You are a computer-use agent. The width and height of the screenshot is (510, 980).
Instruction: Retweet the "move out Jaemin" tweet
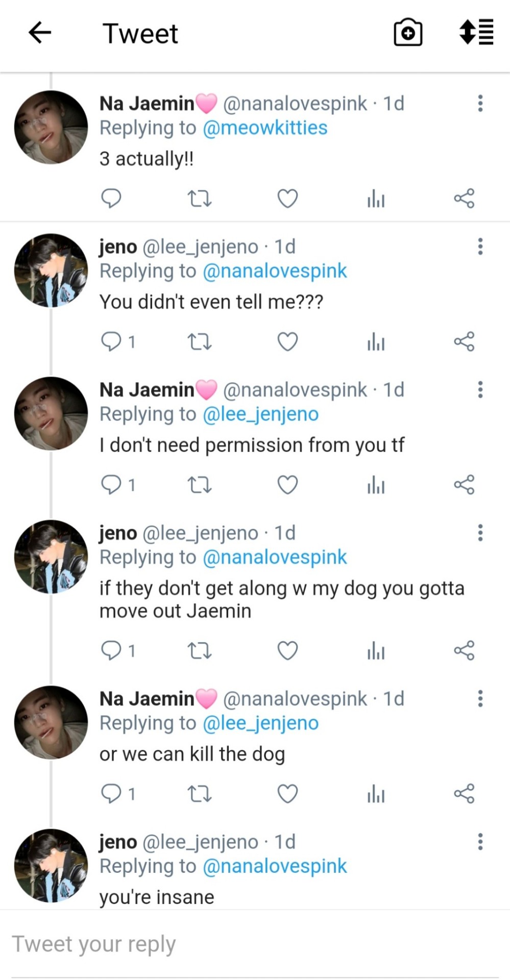point(199,651)
